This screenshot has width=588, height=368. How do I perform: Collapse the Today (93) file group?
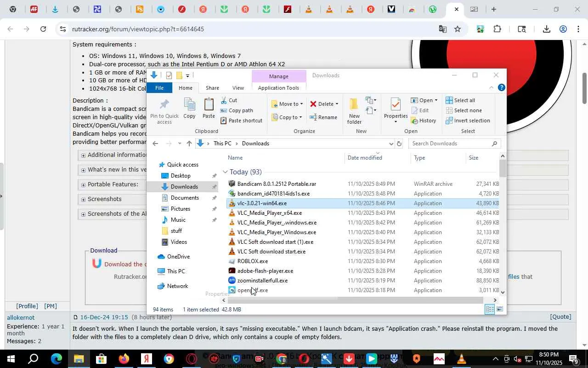(225, 172)
